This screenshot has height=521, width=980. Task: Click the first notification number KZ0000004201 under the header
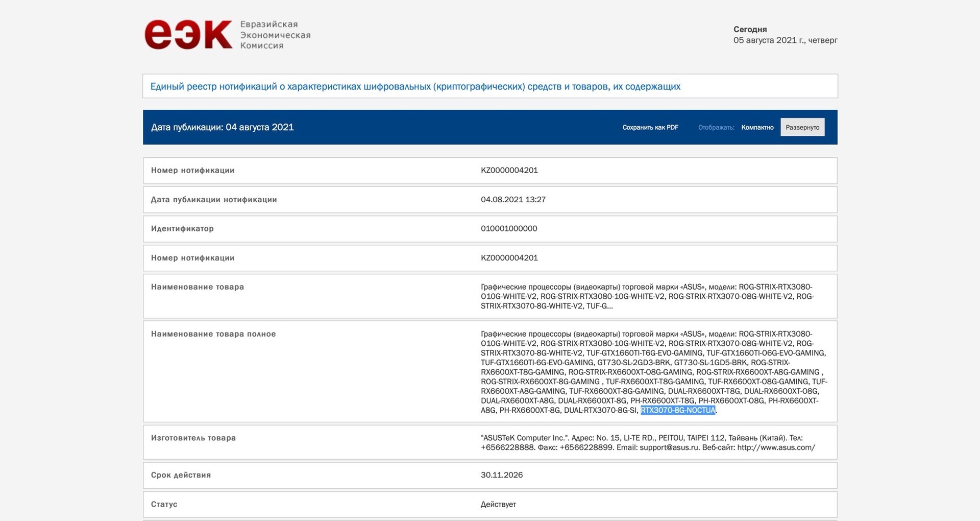coord(509,170)
